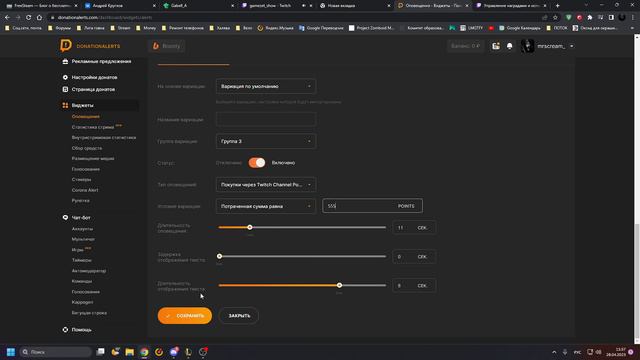This screenshot has height=360, width=640.
Task: Open Голосование under Чат-бот
Action: (85, 292)
